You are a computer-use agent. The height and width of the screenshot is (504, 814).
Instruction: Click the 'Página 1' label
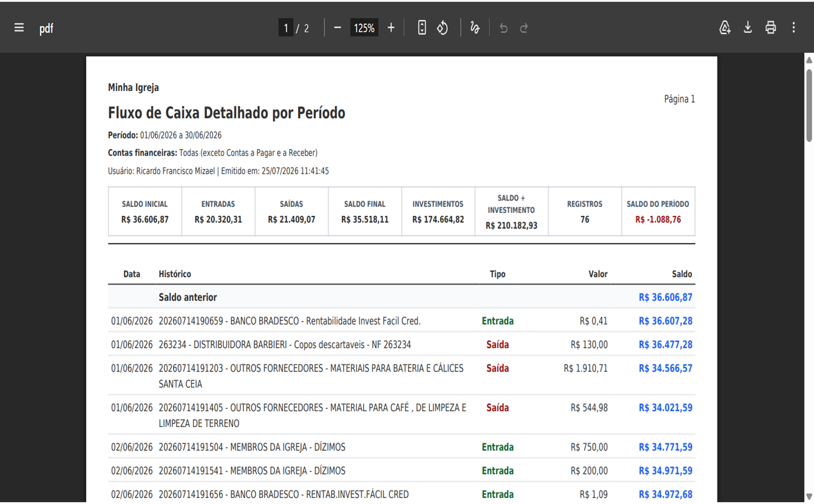(679, 99)
